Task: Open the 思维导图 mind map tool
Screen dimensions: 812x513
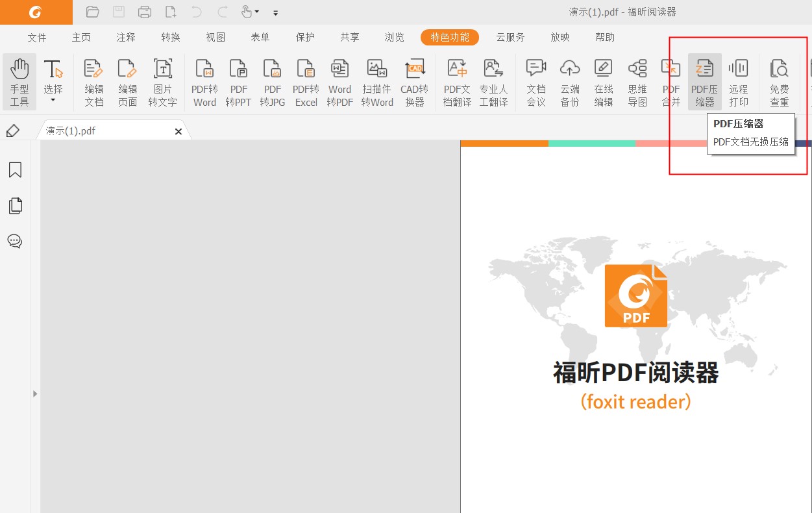Action: pyautogui.click(x=637, y=82)
